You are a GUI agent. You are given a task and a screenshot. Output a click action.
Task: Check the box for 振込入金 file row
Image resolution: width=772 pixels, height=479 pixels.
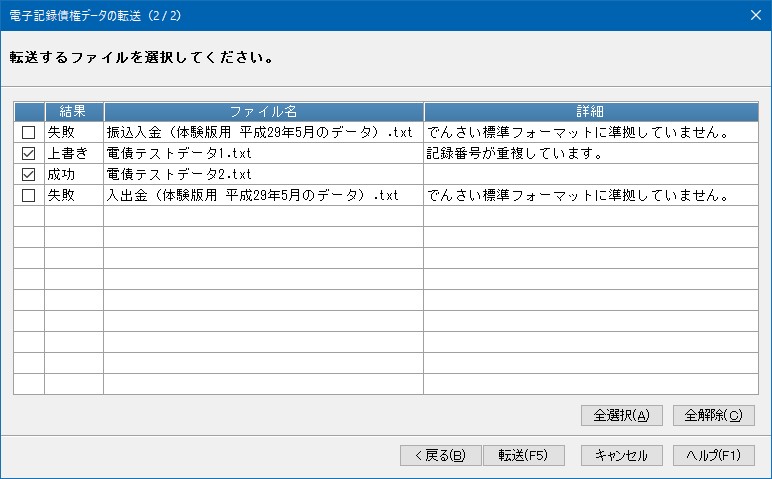(28, 132)
